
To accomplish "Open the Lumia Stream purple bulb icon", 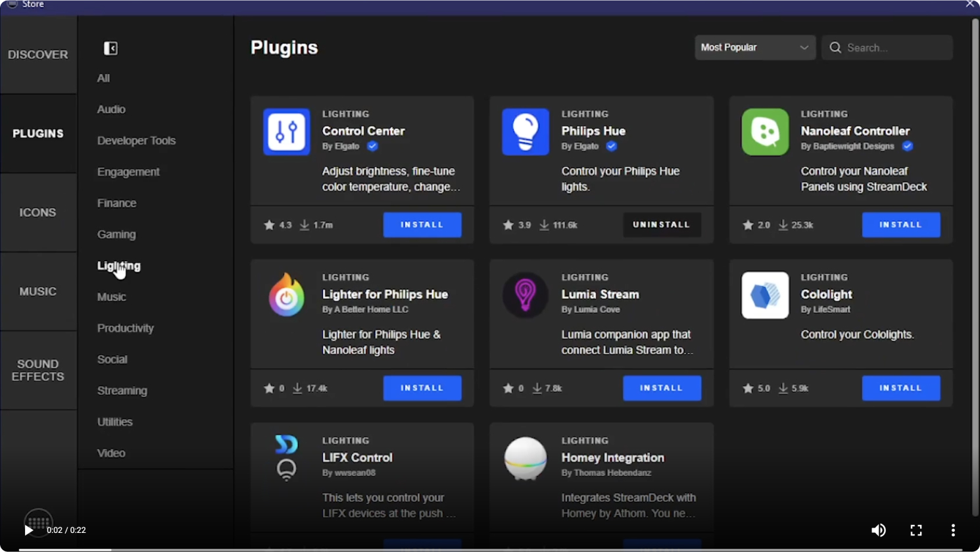I will (526, 295).
